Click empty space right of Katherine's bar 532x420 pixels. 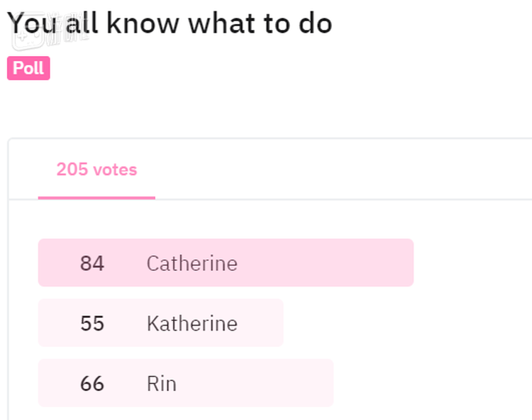(x=397, y=324)
